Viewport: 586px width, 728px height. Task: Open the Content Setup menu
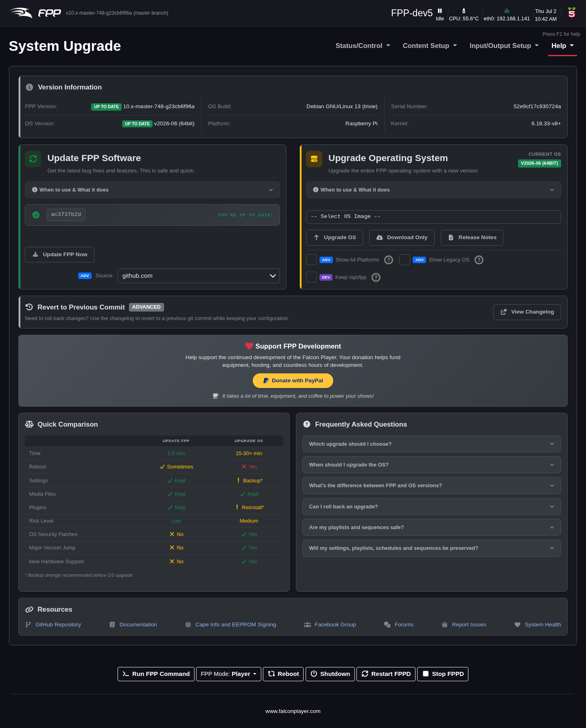430,46
